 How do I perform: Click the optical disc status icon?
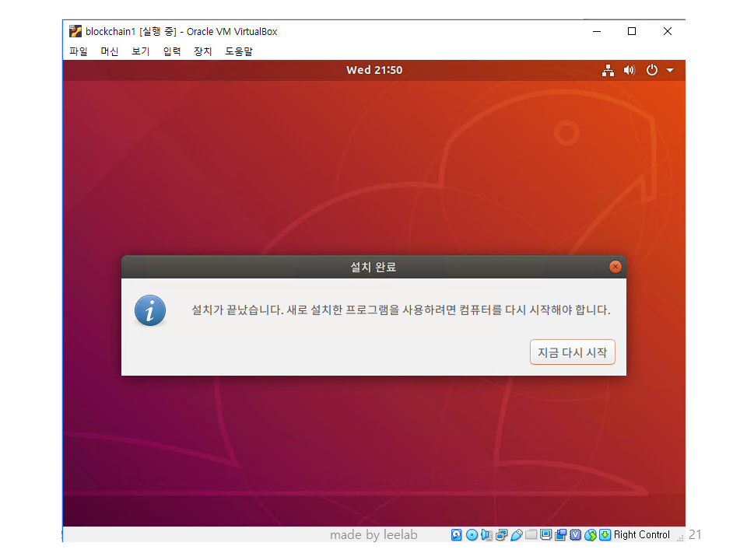(472, 535)
